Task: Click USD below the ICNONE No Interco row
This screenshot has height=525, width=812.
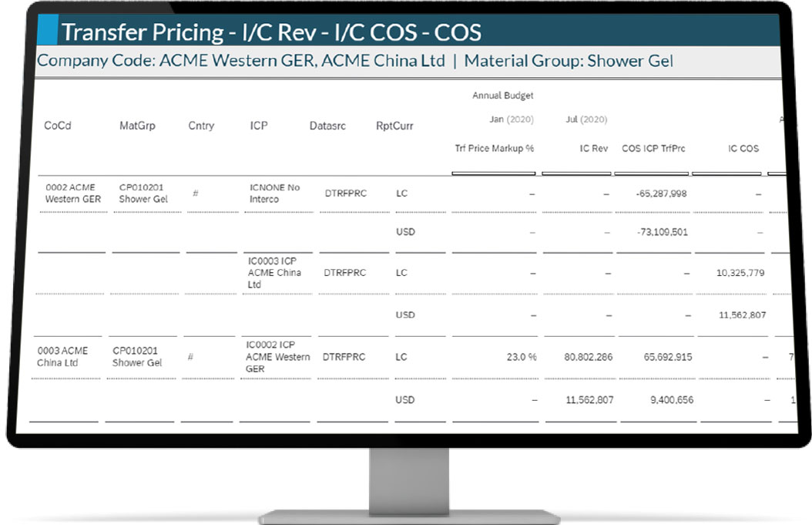Action: coord(405,232)
